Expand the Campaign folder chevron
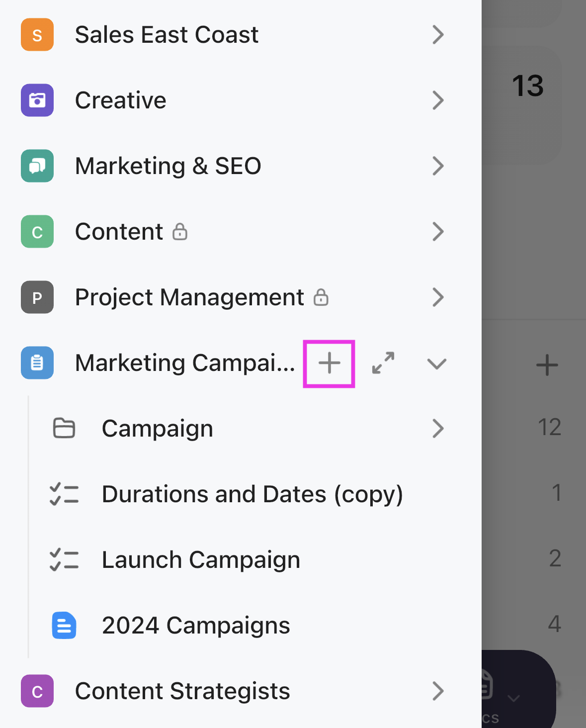The height and width of the screenshot is (728, 586). [x=438, y=429]
